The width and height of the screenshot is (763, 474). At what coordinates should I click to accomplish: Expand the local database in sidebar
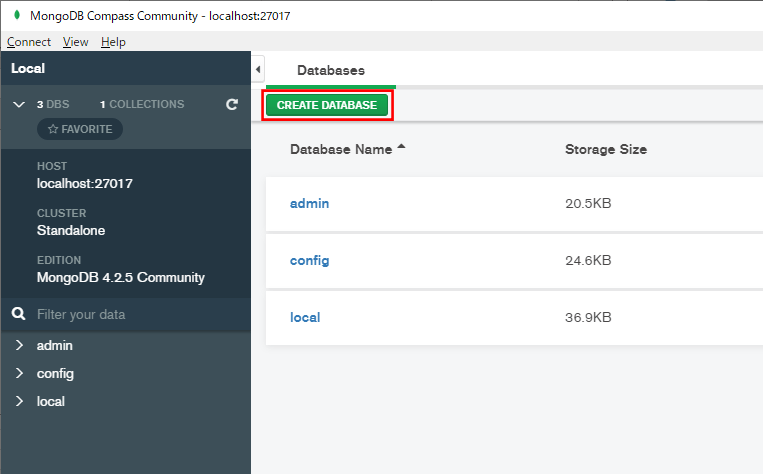[19, 401]
